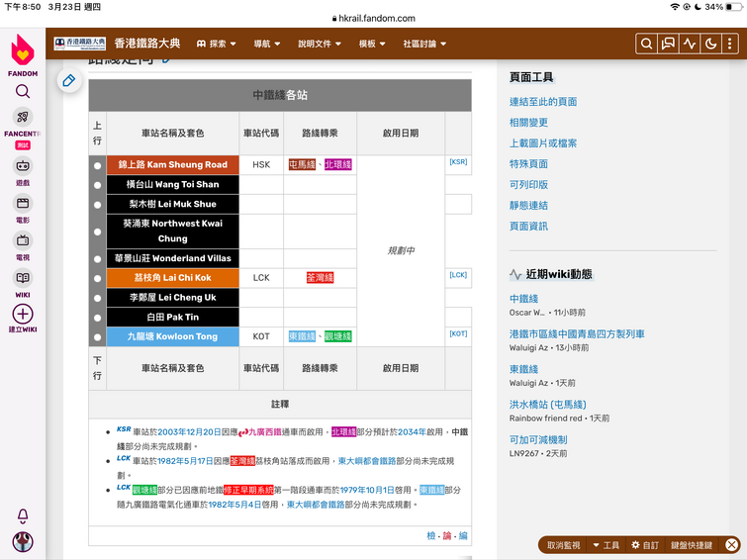This screenshot has height=560, width=747.
Task: Open 連結至此的頁面 what links here
Action: tap(543, 102)
